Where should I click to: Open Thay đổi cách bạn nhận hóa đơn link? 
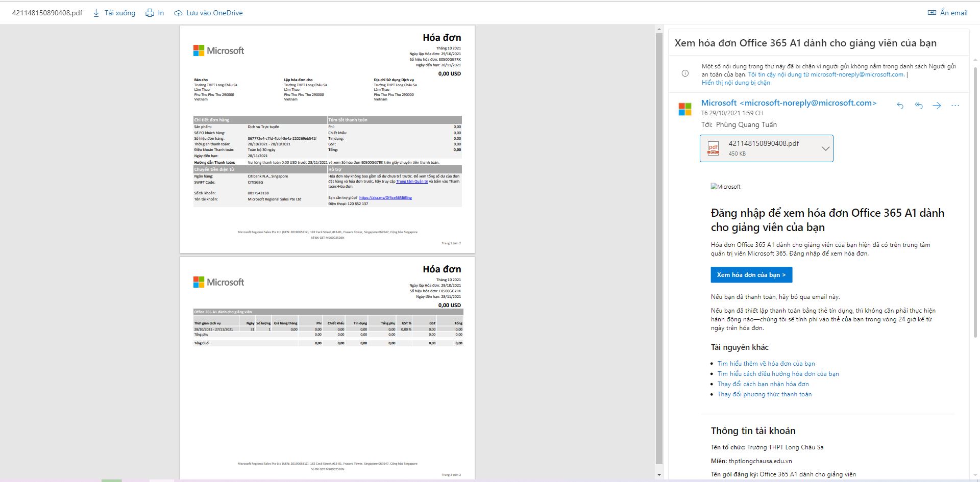(763, 384)
